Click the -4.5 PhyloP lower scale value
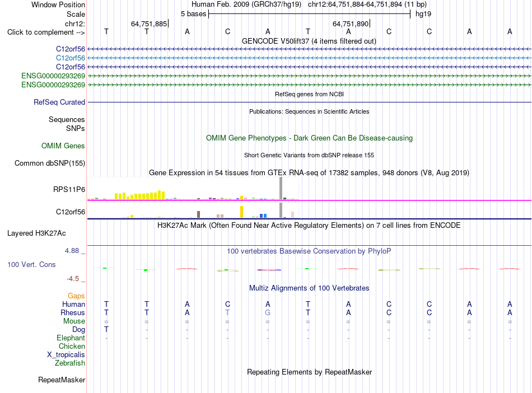Screen dimensions: 532x393 (73, 279)
